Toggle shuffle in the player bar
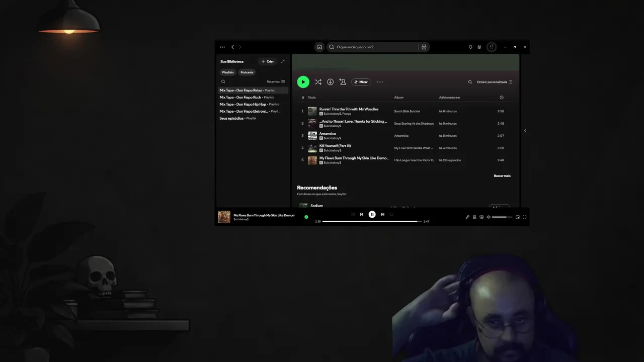Viewport: 644px width, 362px height. point(353,214)
